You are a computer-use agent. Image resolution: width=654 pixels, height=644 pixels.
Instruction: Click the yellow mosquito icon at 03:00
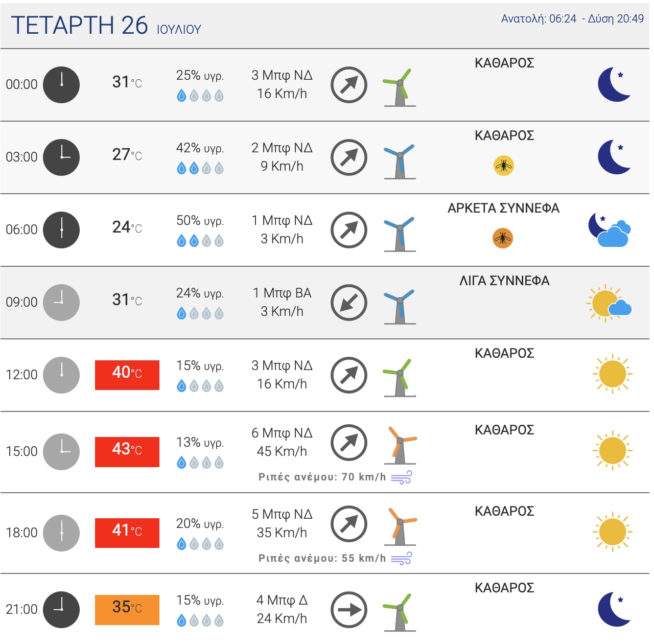click(504, 166)
